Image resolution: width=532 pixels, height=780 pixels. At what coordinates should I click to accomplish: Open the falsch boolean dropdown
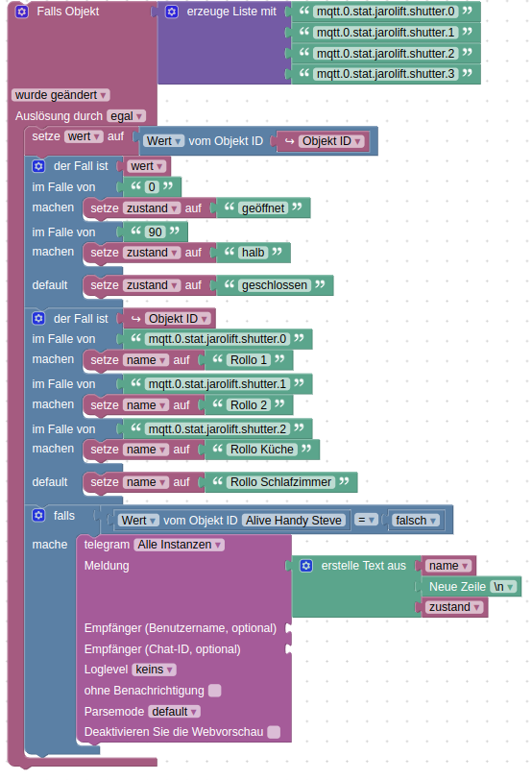coord(416,521)
